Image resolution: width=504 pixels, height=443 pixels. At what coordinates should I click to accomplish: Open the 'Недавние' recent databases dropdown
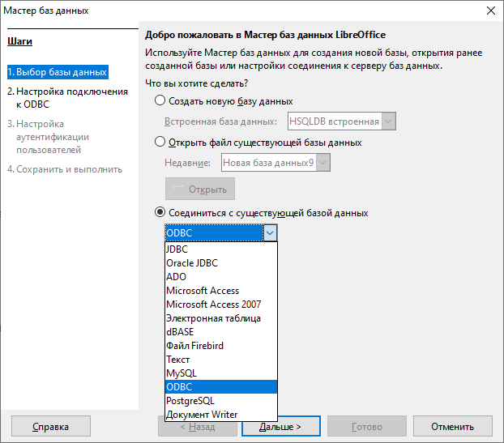(275, 162)
